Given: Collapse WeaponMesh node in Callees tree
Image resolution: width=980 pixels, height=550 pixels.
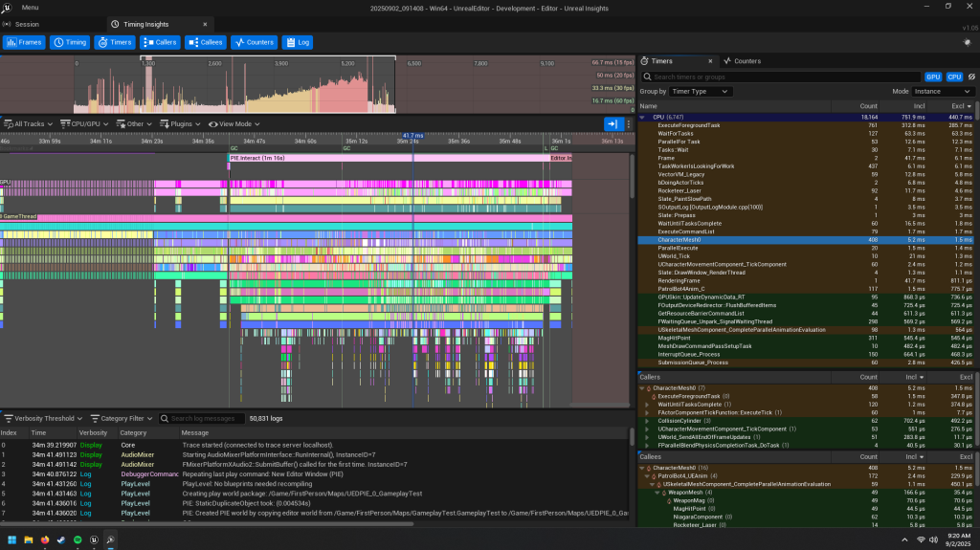Looking at the screenshot, I should tap(657, 493).
